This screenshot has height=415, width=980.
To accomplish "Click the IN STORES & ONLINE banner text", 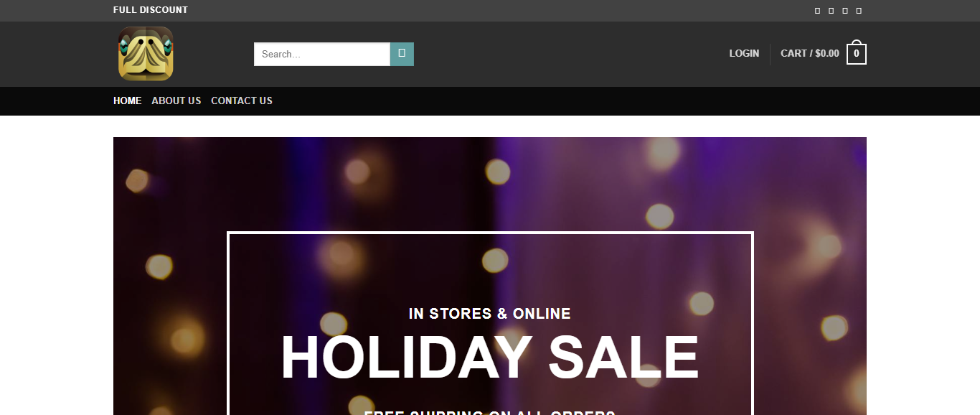I will 490,314.
